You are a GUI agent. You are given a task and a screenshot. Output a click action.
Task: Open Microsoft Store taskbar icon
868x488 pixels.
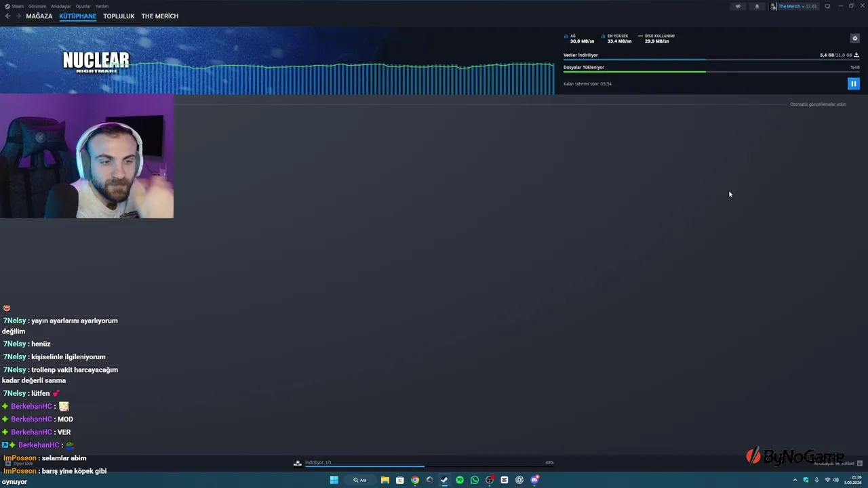[400, 480]
